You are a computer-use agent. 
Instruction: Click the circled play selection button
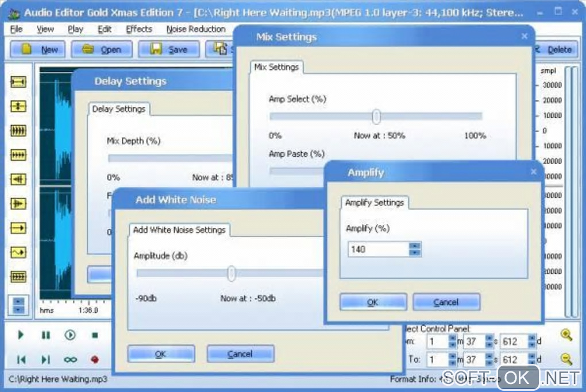coord(70,335)
